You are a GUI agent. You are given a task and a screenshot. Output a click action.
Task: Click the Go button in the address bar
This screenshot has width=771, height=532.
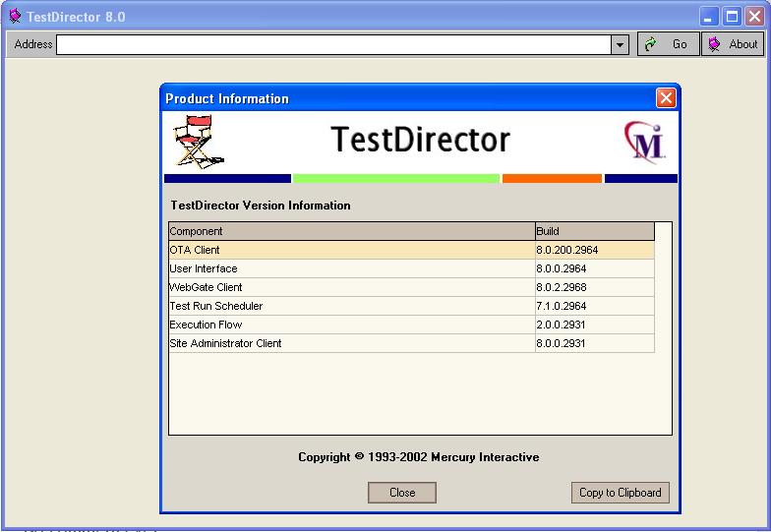[x=669, y=44]
